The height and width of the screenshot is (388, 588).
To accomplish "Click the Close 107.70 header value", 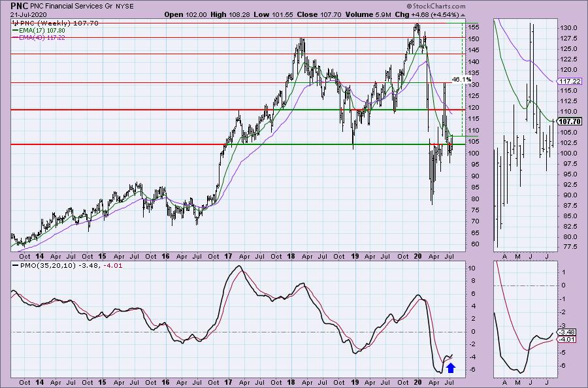I will tap(319, 14).
